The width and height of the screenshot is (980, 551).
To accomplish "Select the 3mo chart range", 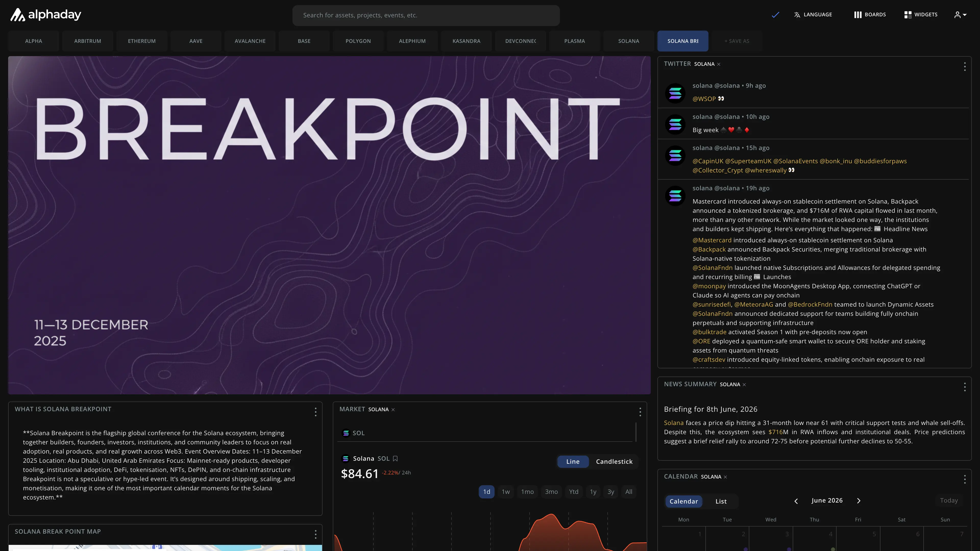I will click(x=551, y=492).
